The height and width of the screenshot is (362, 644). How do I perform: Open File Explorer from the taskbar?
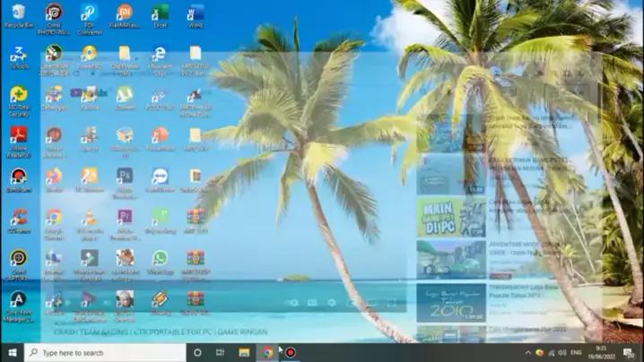[244, 352]
